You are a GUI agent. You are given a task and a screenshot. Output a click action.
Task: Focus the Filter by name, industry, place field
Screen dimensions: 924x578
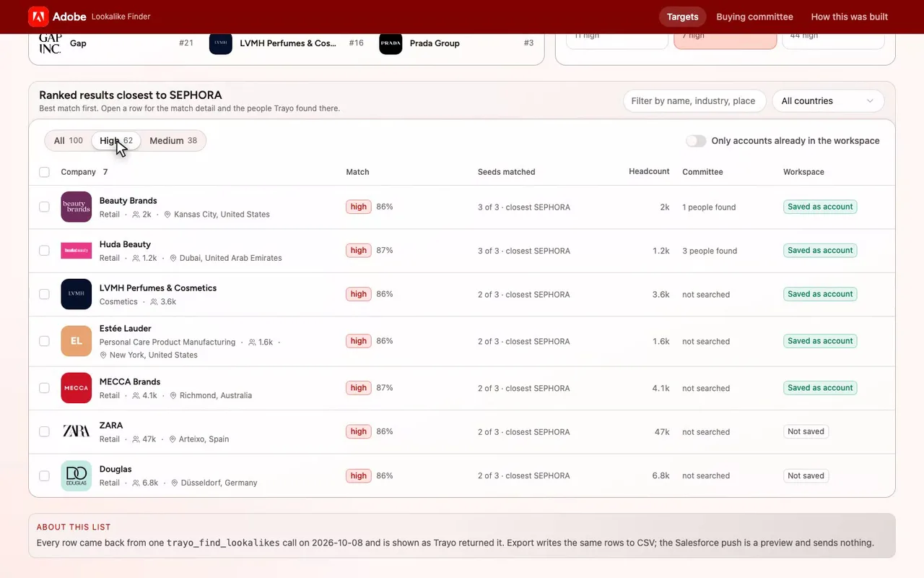(695, 101)
